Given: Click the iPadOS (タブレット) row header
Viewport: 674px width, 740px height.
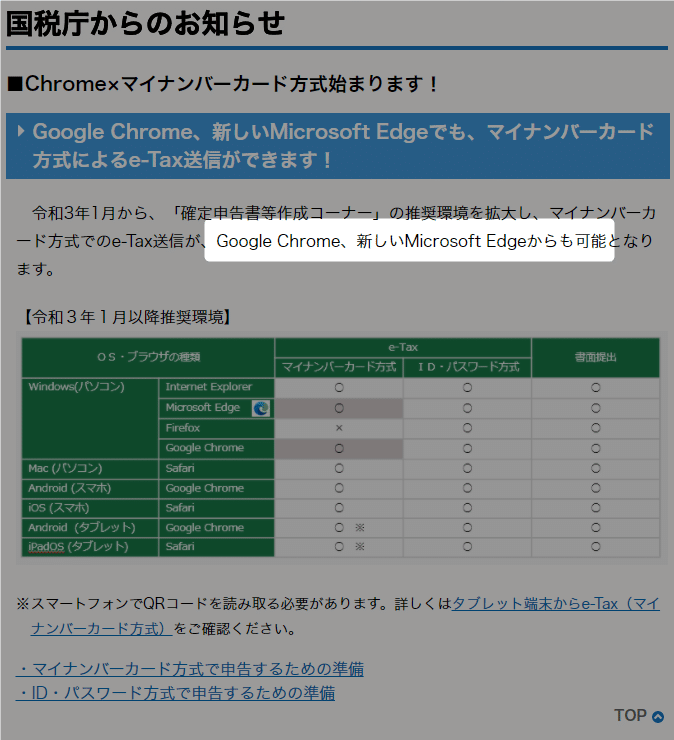Looking at the screenshot, I should pos(90,547).
